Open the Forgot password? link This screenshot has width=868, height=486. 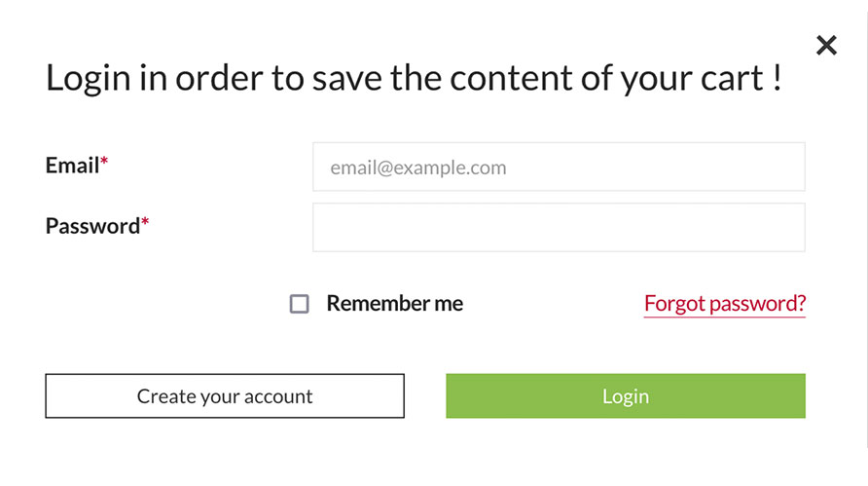click(x=724, y=304)
